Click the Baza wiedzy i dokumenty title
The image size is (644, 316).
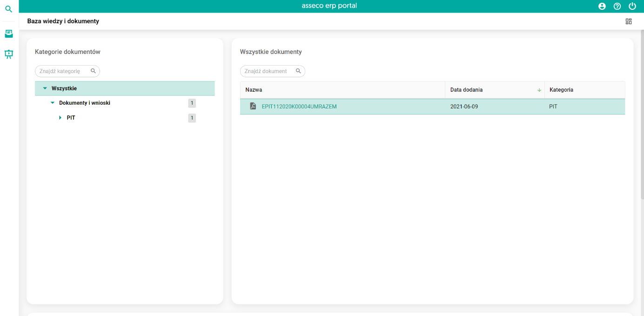pos(63,21)
